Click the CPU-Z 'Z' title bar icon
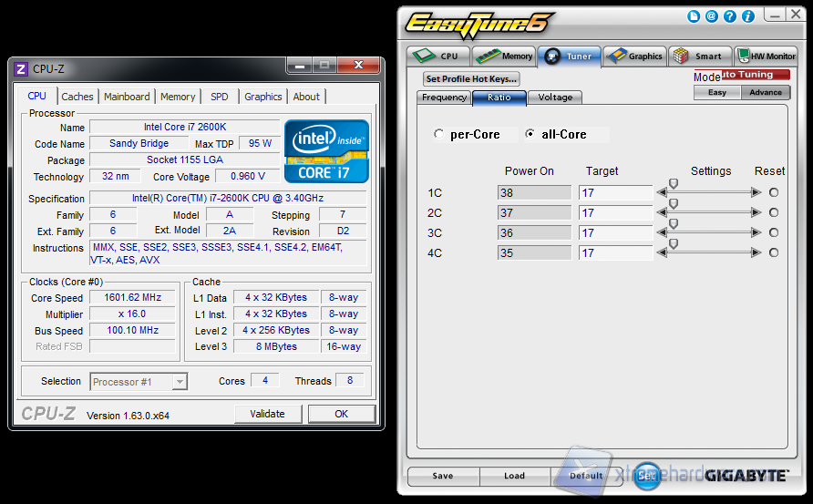The height and width of the screenshot is (504, 813). click(x=21, y=68)
